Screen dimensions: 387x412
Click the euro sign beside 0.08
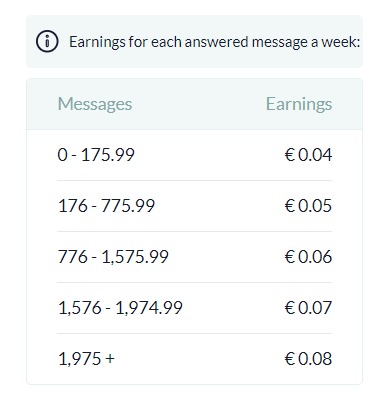290,359
